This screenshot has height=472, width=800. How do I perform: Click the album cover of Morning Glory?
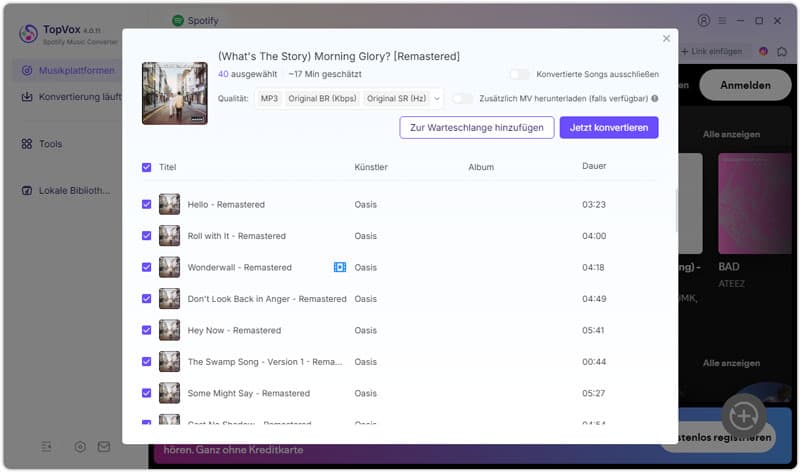[174, 93]
